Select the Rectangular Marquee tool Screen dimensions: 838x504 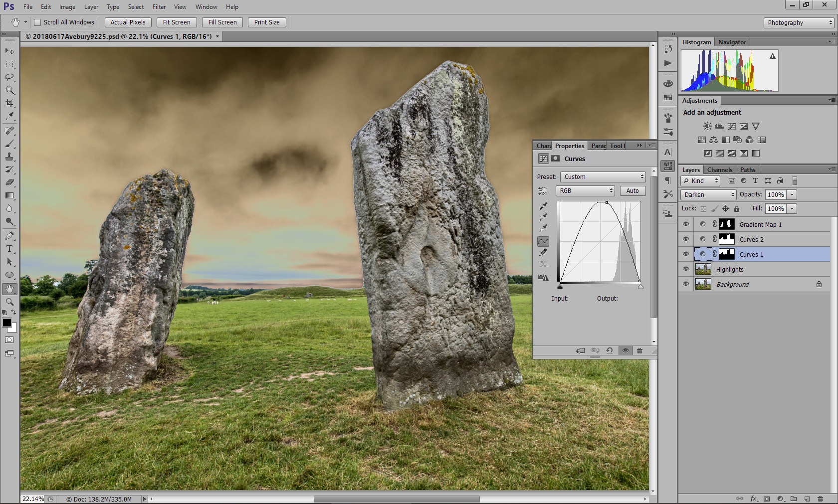pos(9,64)
